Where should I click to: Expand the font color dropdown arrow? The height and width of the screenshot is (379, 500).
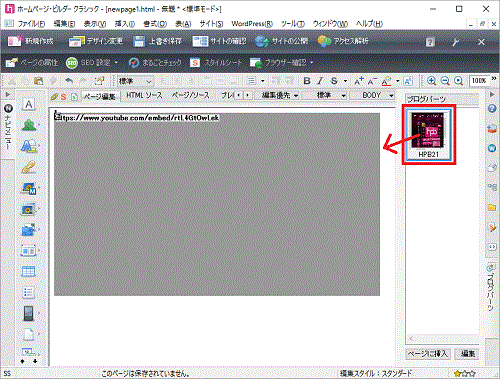398,81
